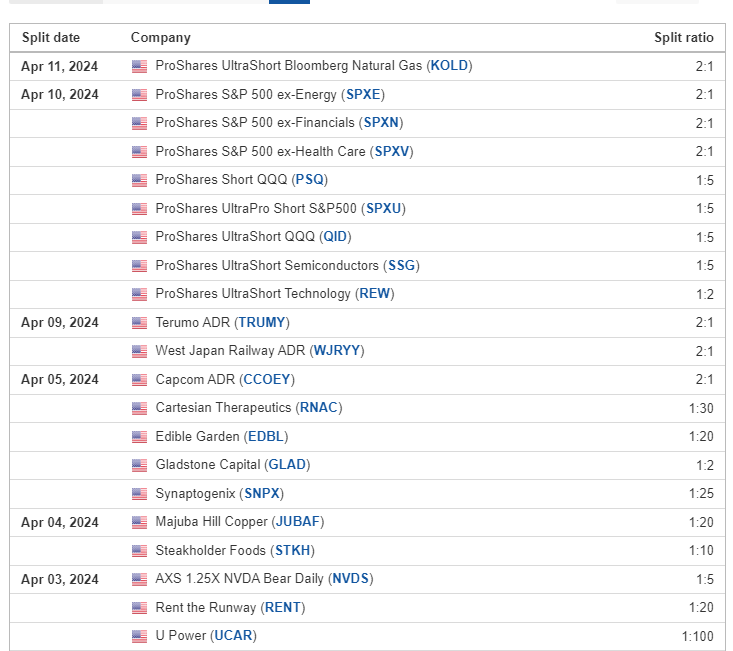Click the 1:20 ratio for Edible Garden
Image resolution: width=733 pixels, height=651 pixels.
tap(701, 436)
